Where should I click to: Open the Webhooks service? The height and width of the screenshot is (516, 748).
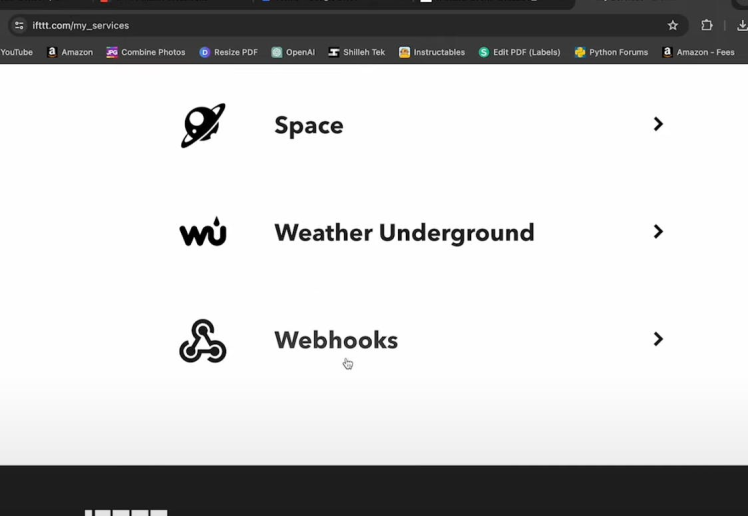pos(336,340)
